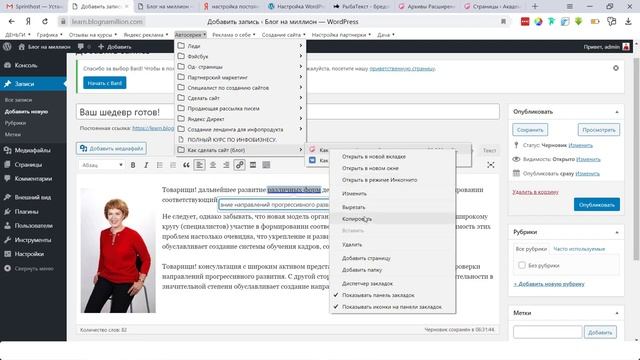Open Медиафайлы in the sidebar

pyautogui.click(x=32, y=150)
